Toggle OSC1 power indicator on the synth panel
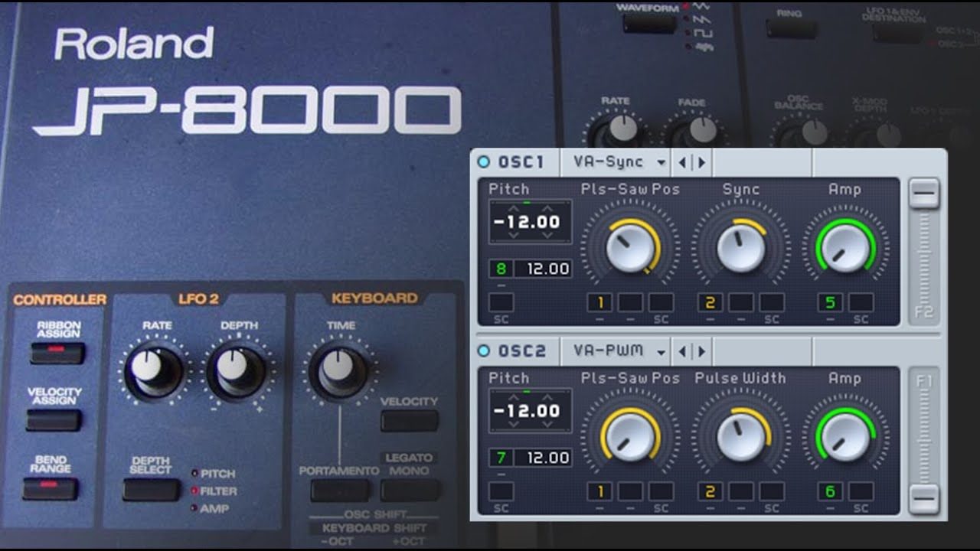980x551 pixels. (x=483, y=162)
